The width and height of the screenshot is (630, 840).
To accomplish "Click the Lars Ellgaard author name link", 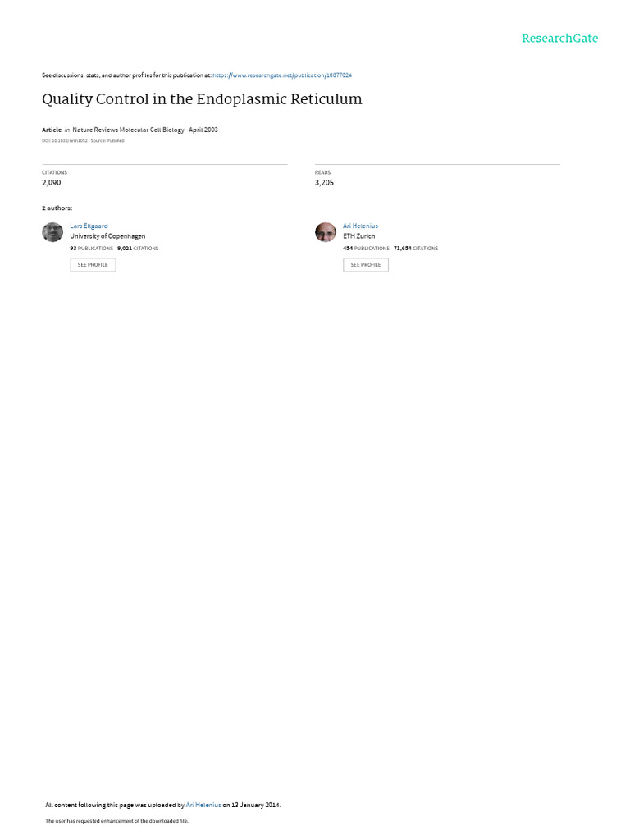I will pyautogui.click(x=89, y=226).
